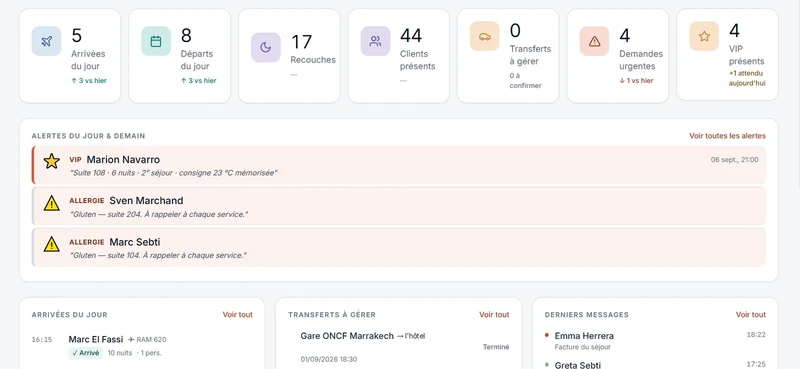Click the yellow warning icon beside Sven Marchand
This screenshot has height=369, width=800.
[x=52, y=203]
